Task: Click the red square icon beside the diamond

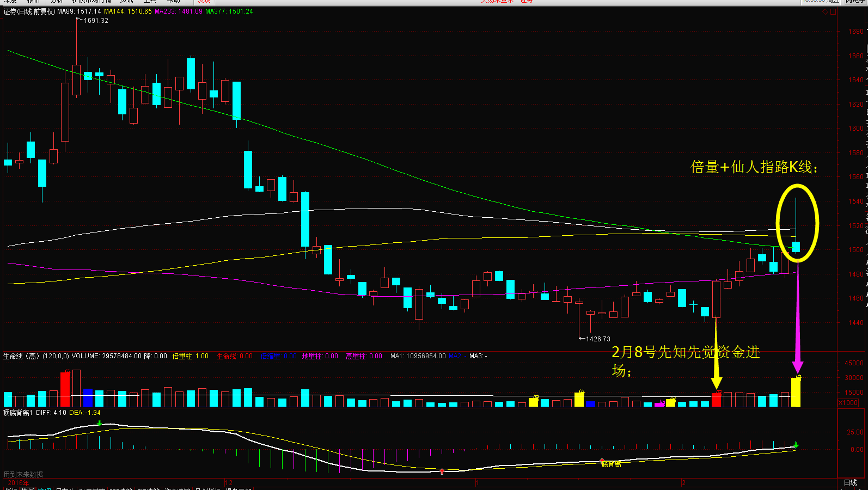Action: click(x=833, y=11)
